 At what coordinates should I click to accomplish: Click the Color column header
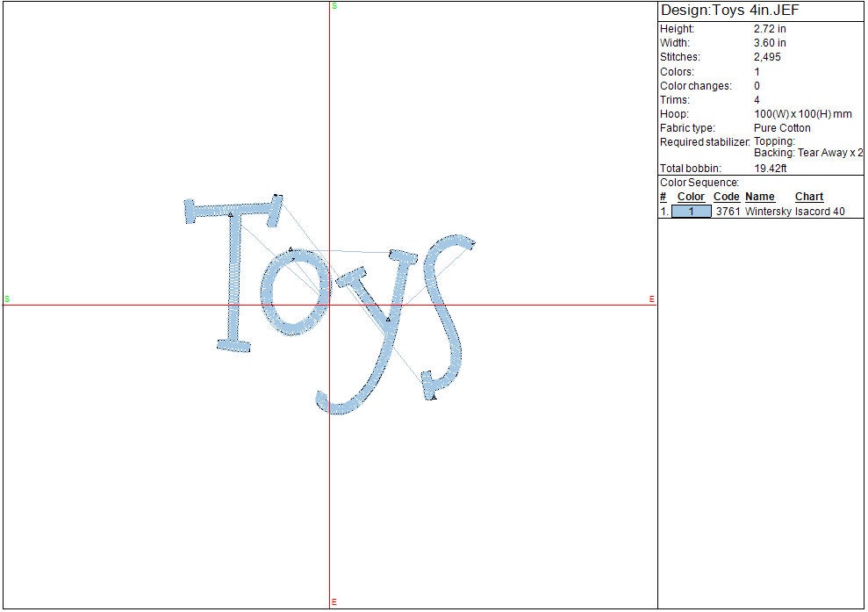(691, 197)
